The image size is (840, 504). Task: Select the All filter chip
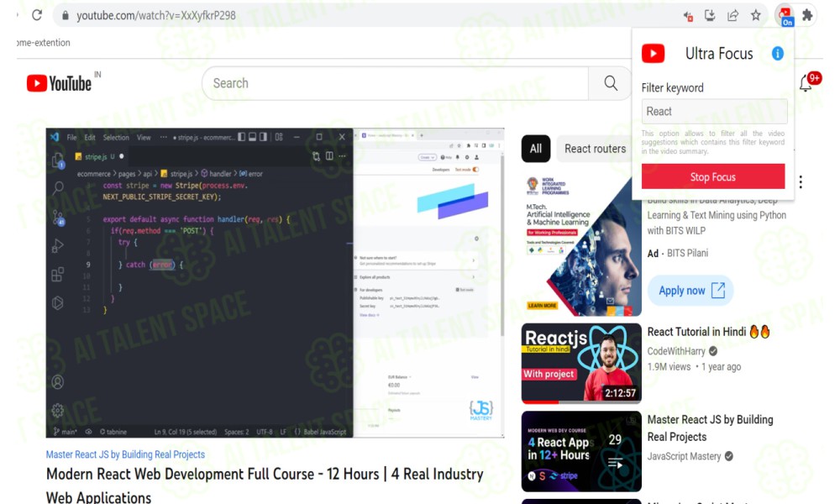536,149
